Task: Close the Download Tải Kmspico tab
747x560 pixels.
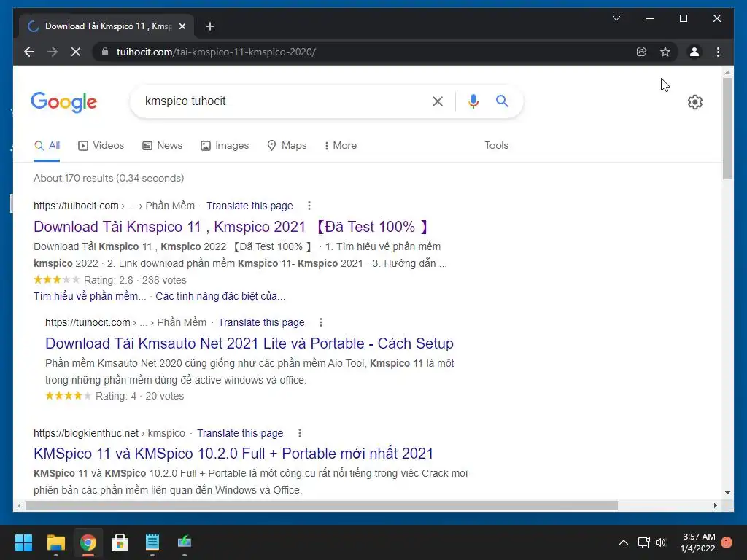Action: click(x=182, y=26)
